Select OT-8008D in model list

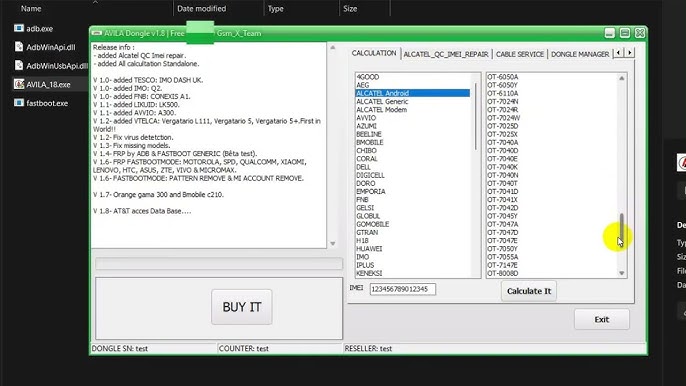503,274
